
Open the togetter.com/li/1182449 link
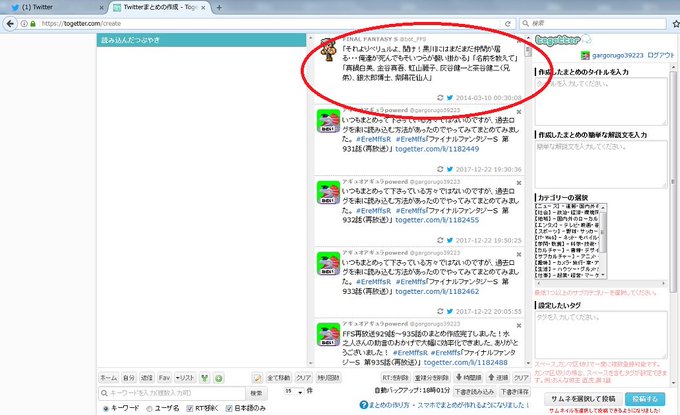point(437,149)
